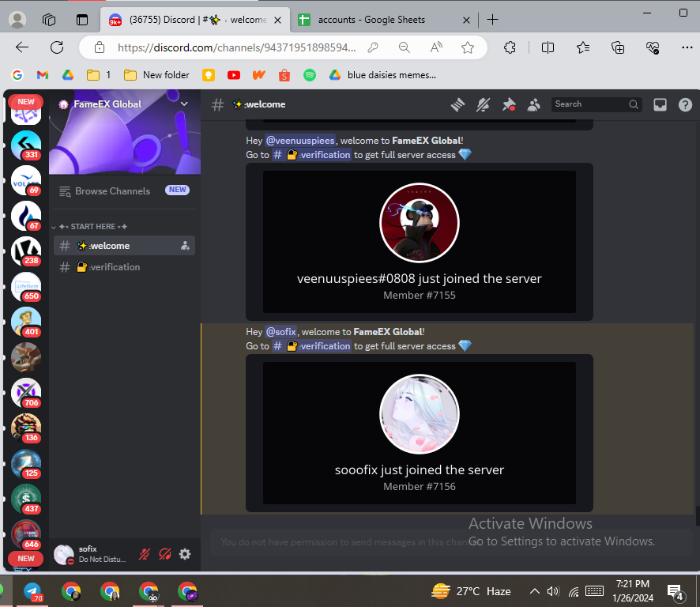
Task: Follow verification channel link in sofix welcome message
Action: 311,346
